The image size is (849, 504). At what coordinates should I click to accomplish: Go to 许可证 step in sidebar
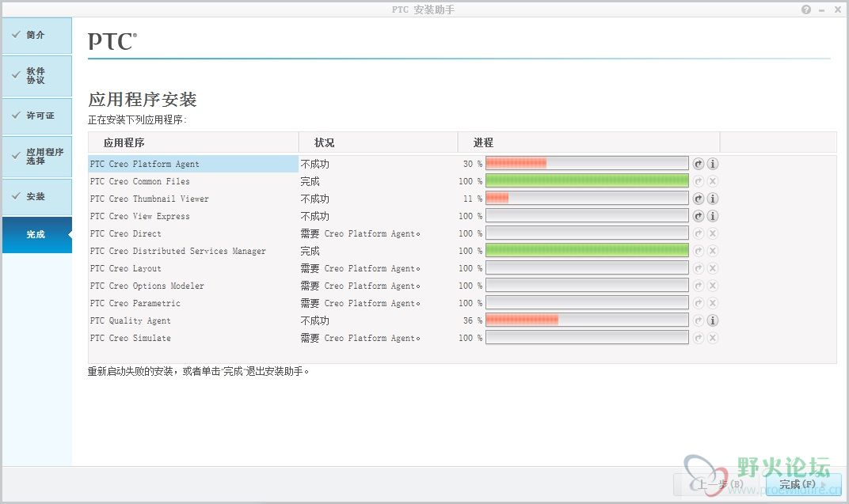click(x=36, y=116)
